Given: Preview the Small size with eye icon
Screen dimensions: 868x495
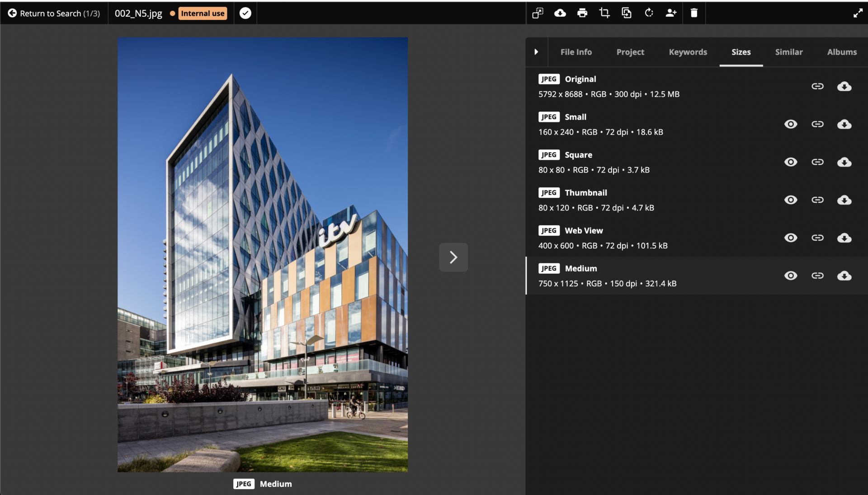Looking at the screenshot, I should (791, 124).
